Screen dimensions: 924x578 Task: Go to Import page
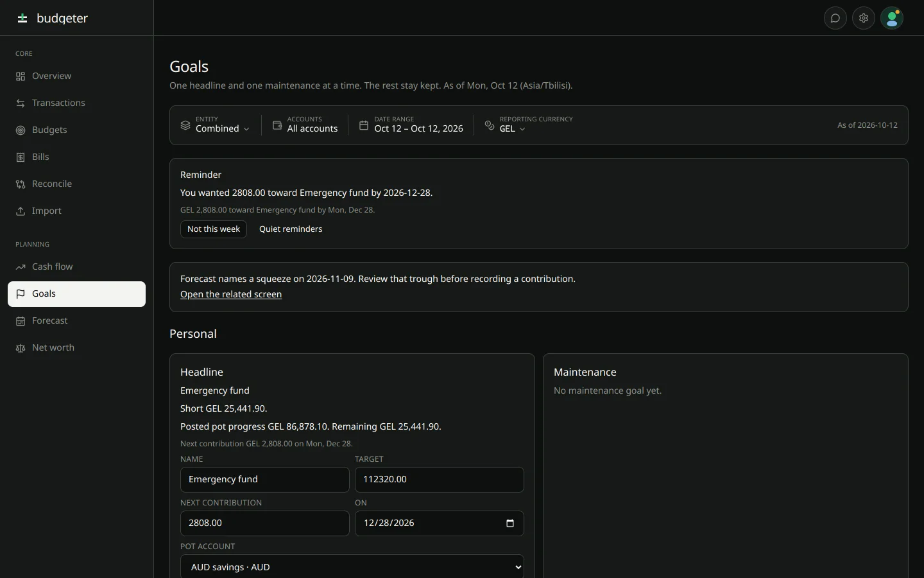[x=76, y=211]
